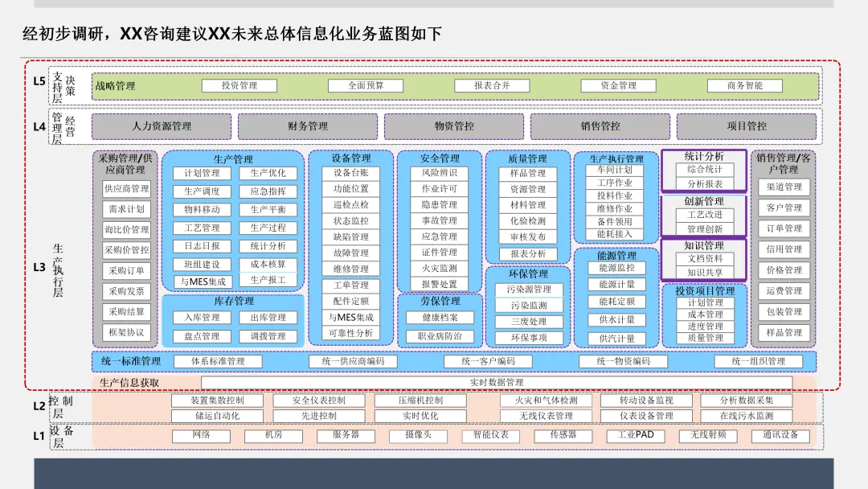Select the 压缩机控制 box

coord(420,401)
